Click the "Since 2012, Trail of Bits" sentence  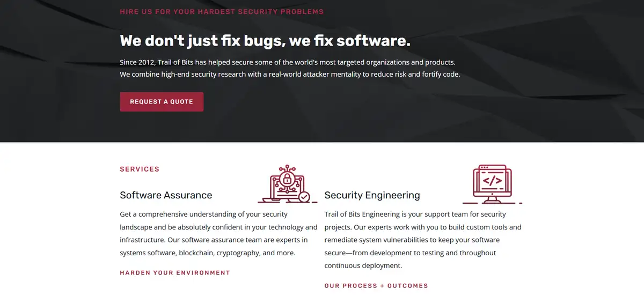pos(287,62)
